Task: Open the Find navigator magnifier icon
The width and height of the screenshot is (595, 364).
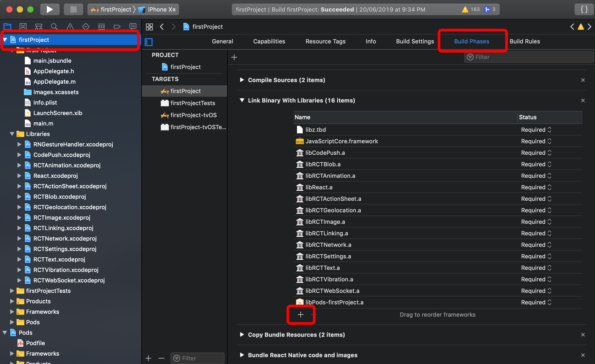Action: pyautogui.click(x=54, y=26)
